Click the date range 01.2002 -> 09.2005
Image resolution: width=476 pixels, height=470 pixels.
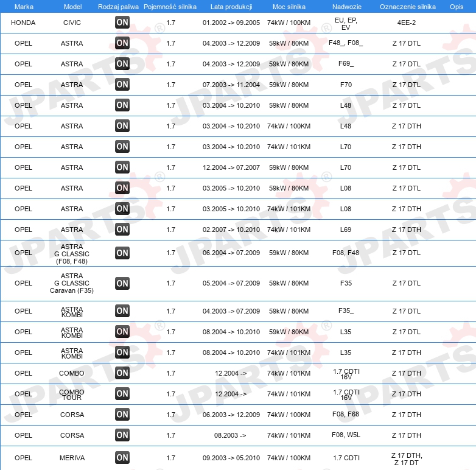231,23
